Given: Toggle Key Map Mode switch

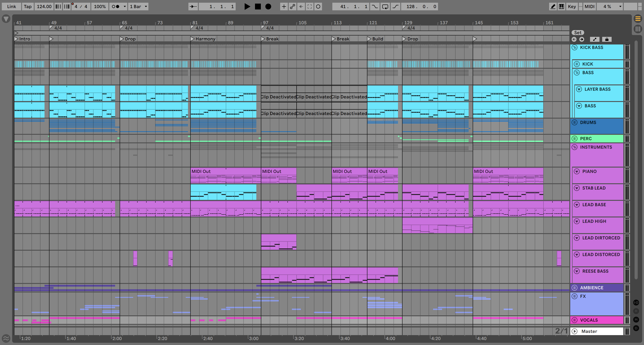Looking at the screenshot, I should (x=572, y=7).
